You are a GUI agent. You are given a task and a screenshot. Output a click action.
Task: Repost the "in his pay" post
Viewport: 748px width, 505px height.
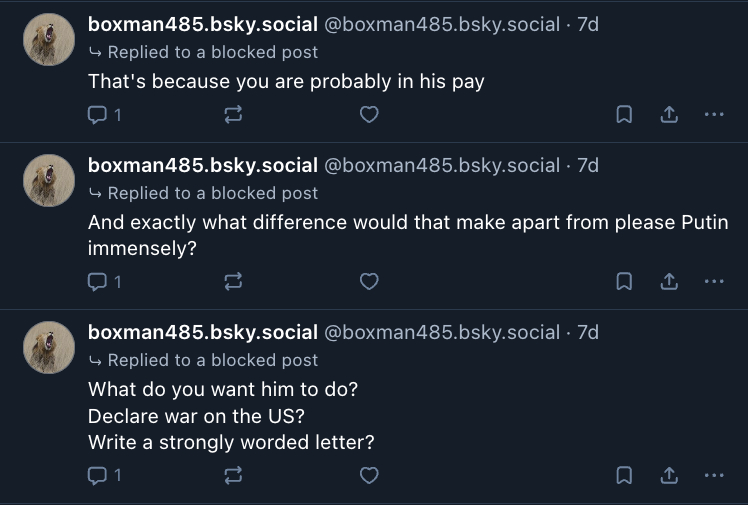pos(233,115)
